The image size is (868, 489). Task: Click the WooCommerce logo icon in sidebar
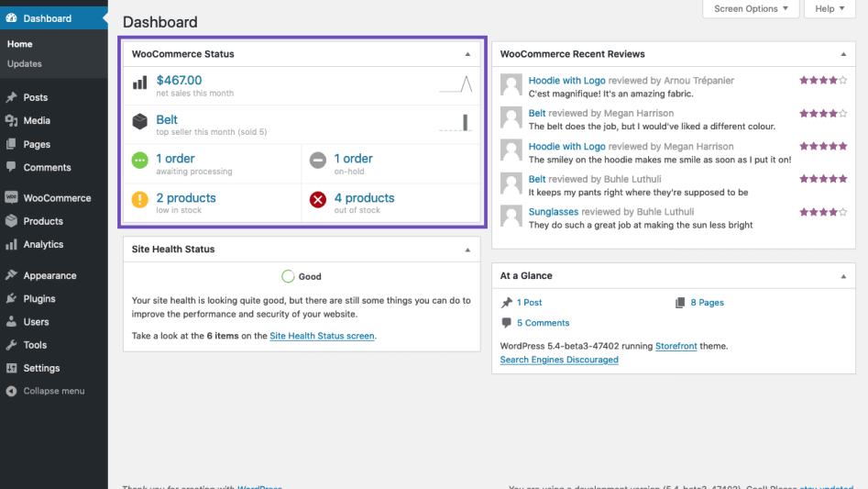click(x=11, y=197)
